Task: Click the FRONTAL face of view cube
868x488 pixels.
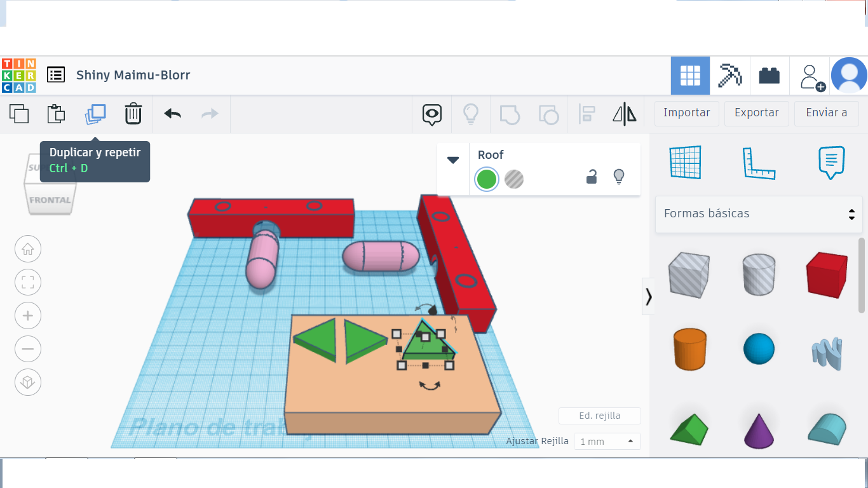Action: (50, 200)
